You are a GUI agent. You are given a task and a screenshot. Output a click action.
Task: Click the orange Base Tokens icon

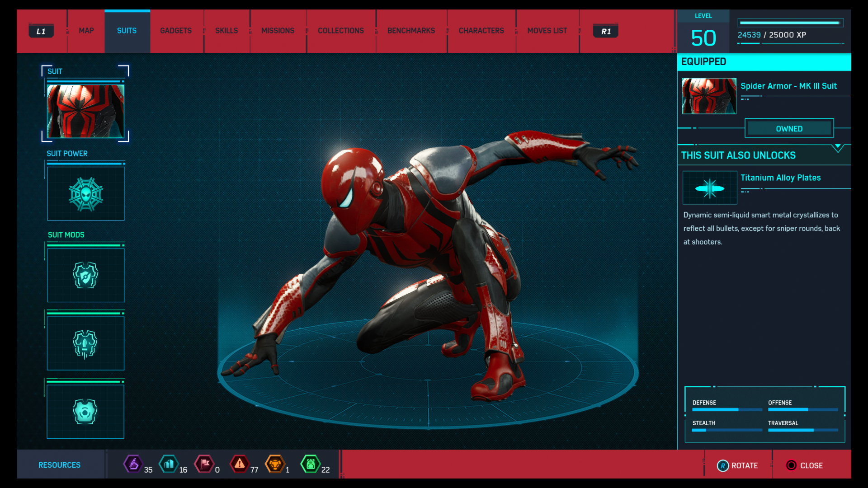click(x=275, y=464)
